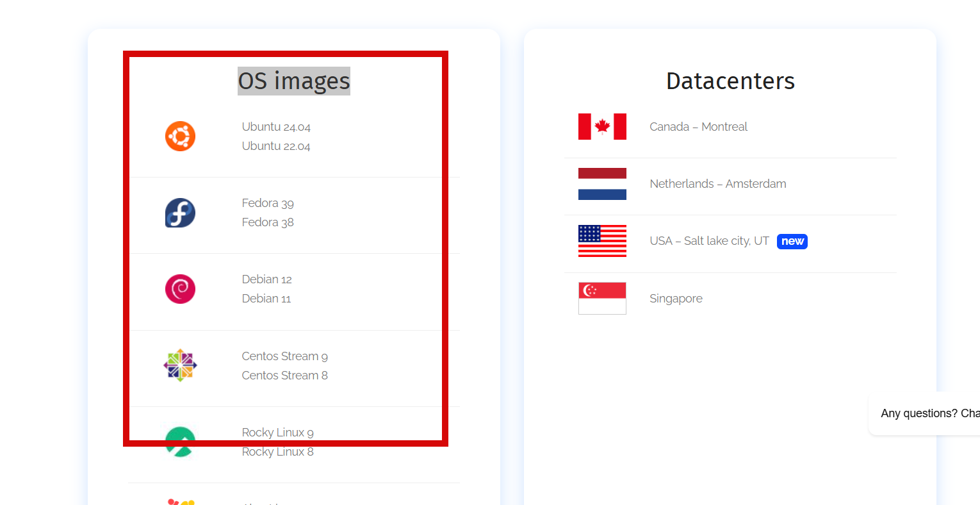Open the 'Any questions? Chat' widget
The image size is (980, 505).
tap(924, 413)
